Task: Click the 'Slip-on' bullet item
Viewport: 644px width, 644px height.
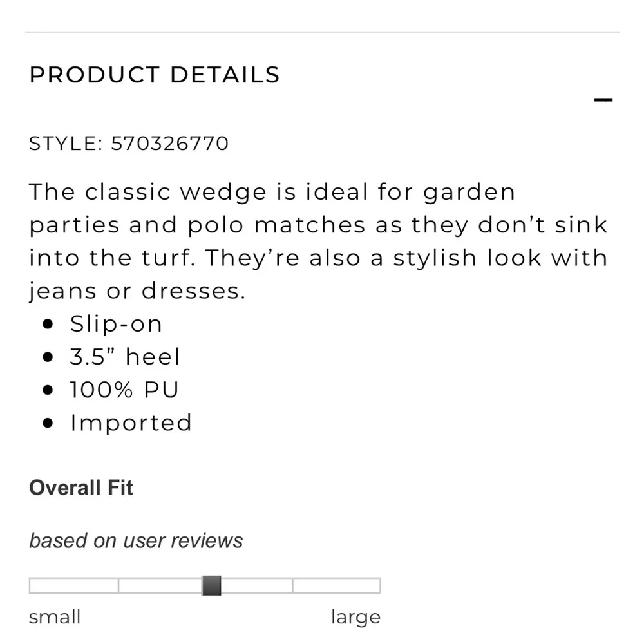Action: coord(116,324)
